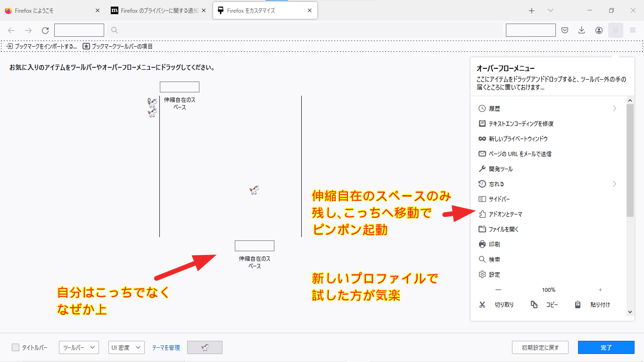Click the Pocket save icon in toolbar
This screenshot has height=362, width=644.
point(565,30)
